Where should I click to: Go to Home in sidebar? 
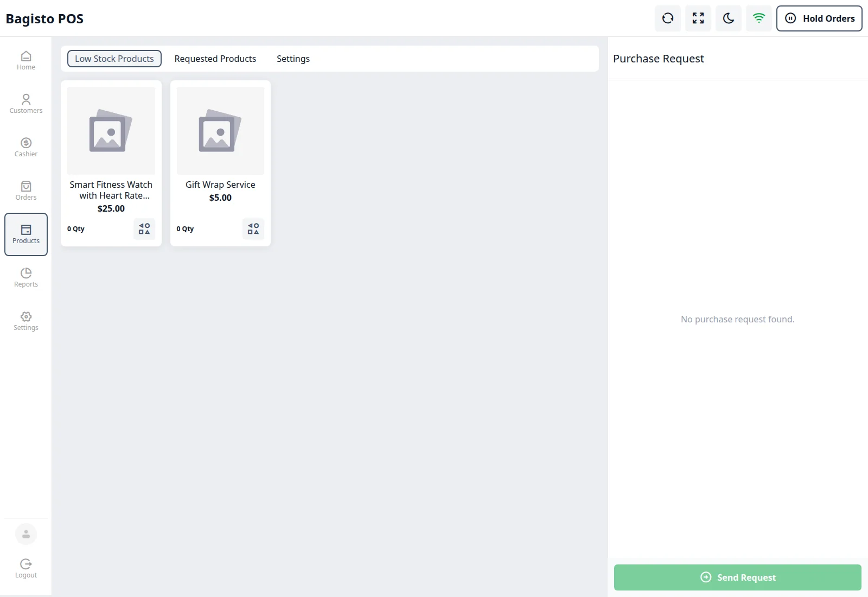pyautogui.click(x=26, y=61)
